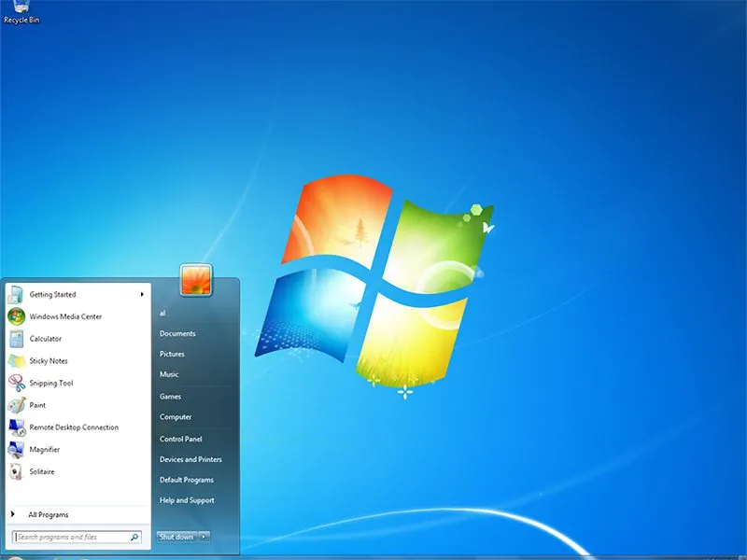Viewport: 747px width, 560px height.
Task: Play Solitaire
Action: [x=44, y=471]
